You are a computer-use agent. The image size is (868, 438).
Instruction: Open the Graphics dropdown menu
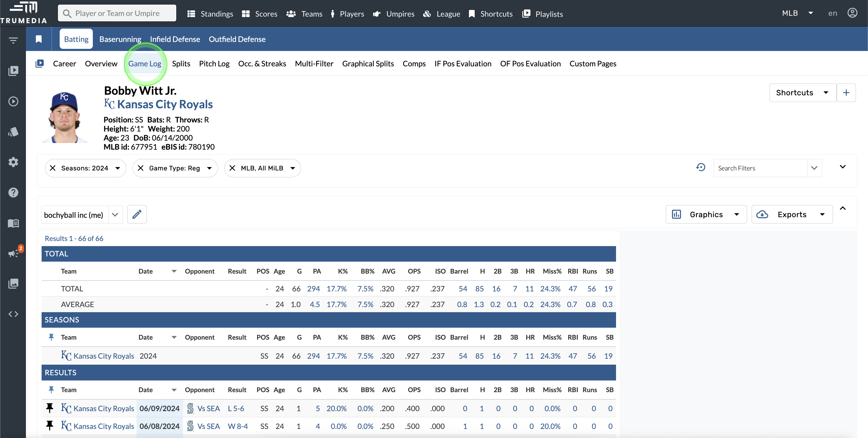tap(706, 214)
